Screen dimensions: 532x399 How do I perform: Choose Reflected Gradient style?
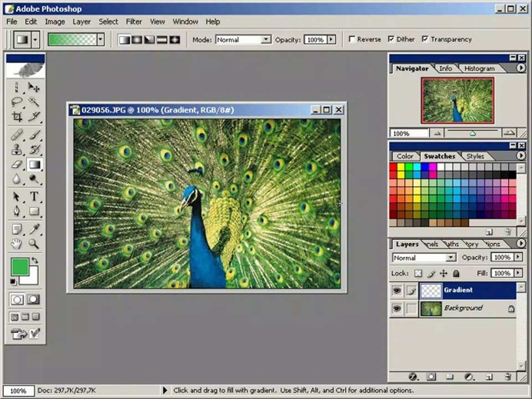(x=162, y=40)
